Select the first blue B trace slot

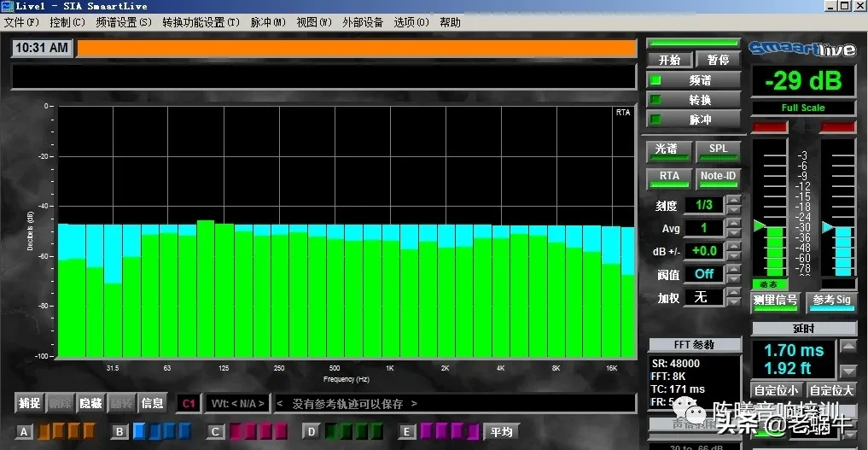(139, 431)
